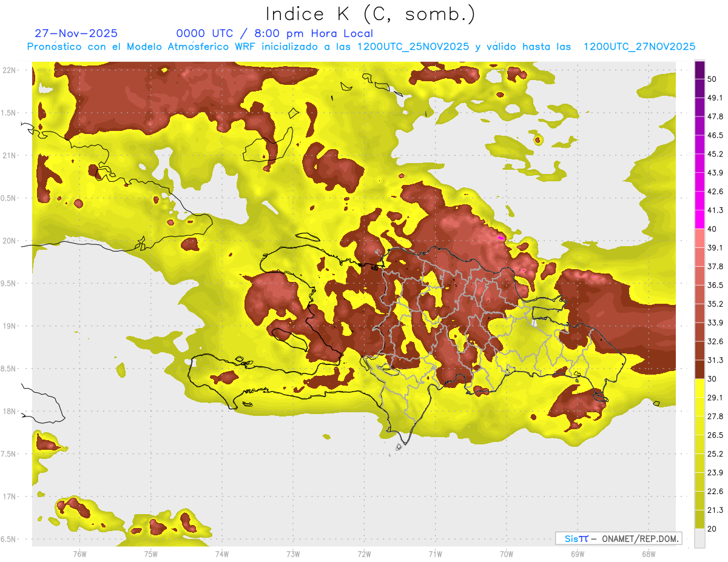Click the 'ONAMET/REP.DOM.' credit label
This screenshot has height=562, width=728.
coord(639,538)
